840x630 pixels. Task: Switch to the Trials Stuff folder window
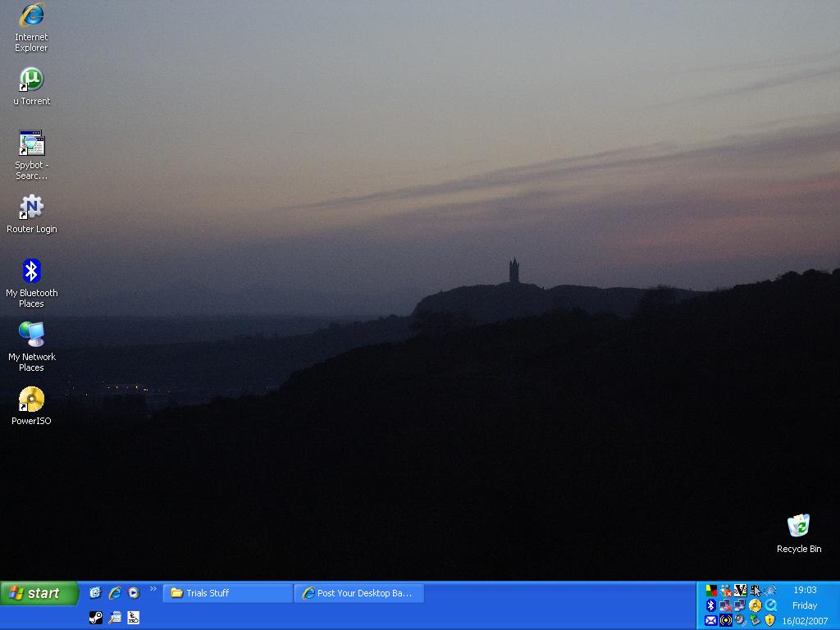228,593
